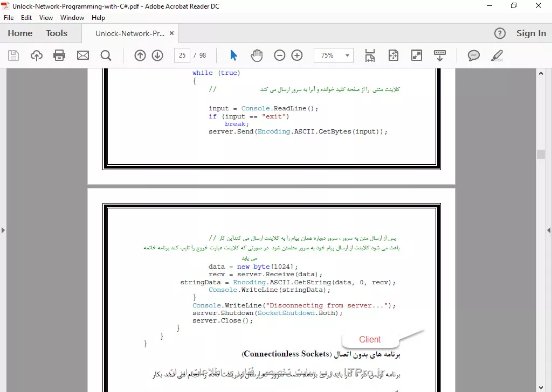Minimize the Acrobat Reader window

click(x=489, y=5)
